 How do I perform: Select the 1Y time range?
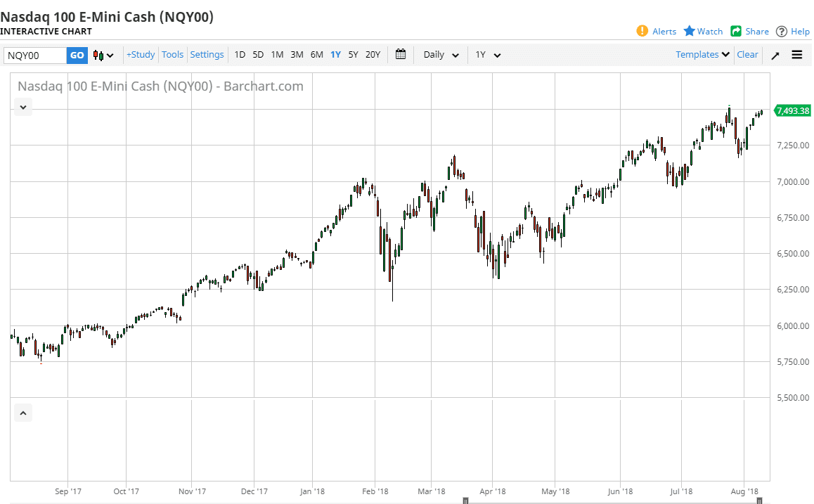(x=336, y=55)
